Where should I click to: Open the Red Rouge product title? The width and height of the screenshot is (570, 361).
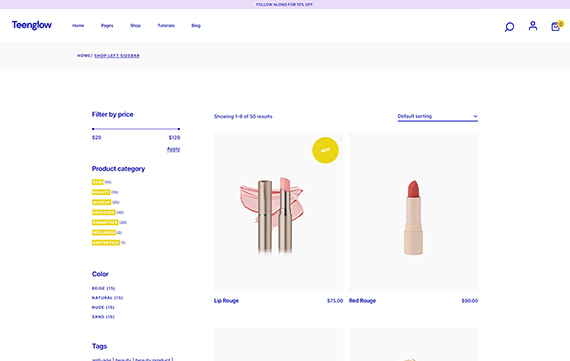click(x=362, y=301)
